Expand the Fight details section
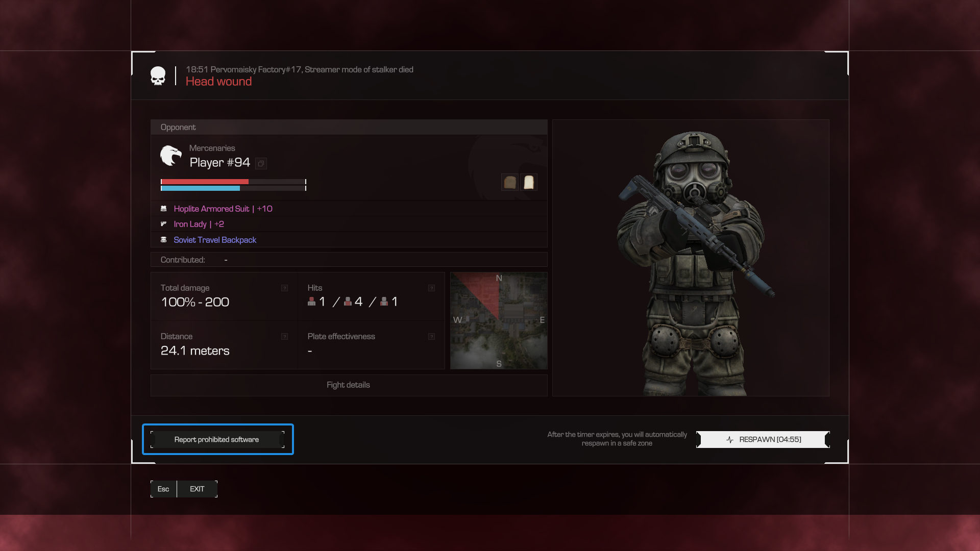The width and height of the screenshot is (980, 551). pos(349,385)
